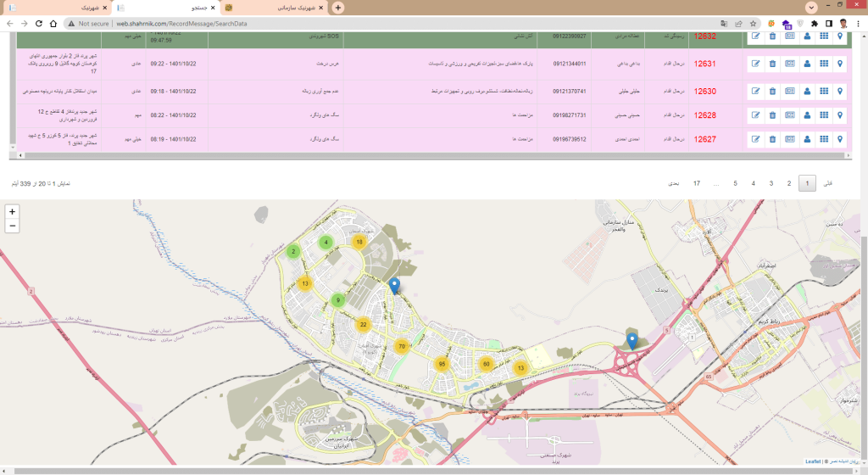This screenshot has width=868, height=475.
Task: Open the ID card icon for record 12628
Action: pyautogui.click(x=789, y=115)
